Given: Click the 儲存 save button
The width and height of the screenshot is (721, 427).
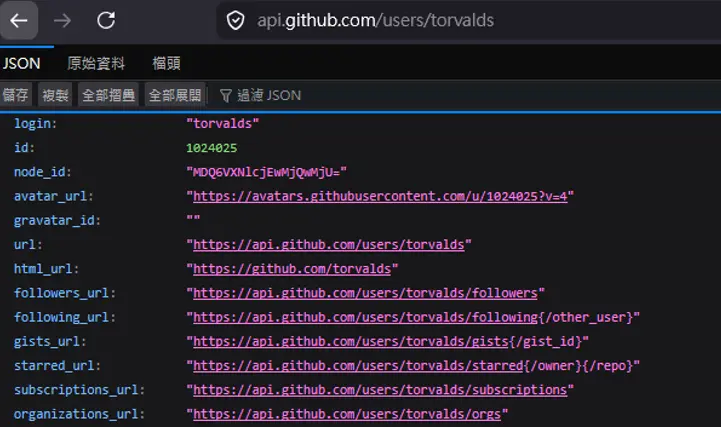Looking at the screenshot, I should (16, 95).
